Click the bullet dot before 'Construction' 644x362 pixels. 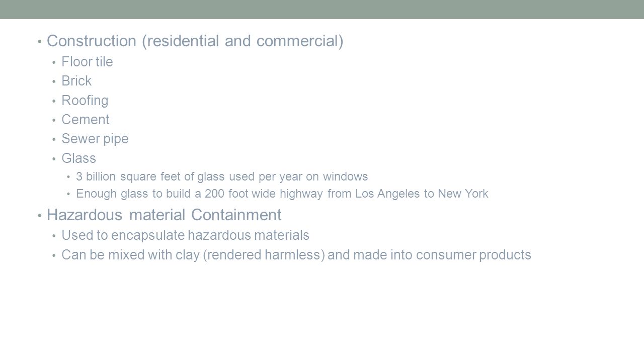pos(40,42)
